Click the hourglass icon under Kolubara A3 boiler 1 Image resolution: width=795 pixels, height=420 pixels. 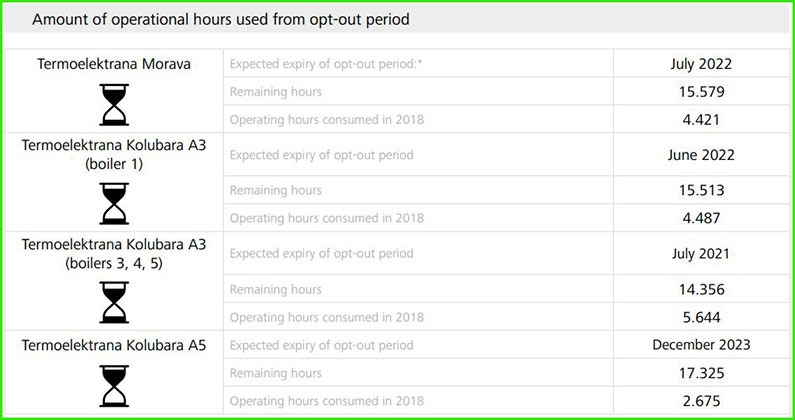click(114, 203)
